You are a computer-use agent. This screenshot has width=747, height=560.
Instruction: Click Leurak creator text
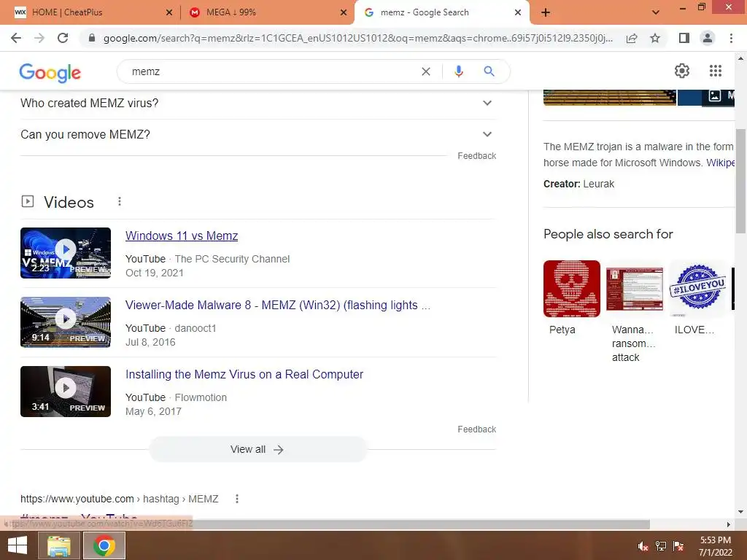pos(598,184)
